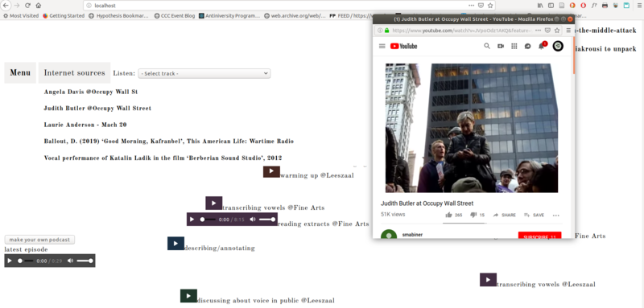Save the video to a playlist
Viewport: 644px width, 308px height.
[x=534, y=215]
